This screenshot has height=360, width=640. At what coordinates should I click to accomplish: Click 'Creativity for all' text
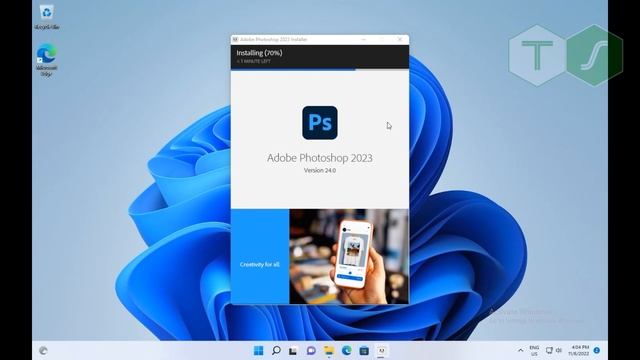[x=260, y=264]
